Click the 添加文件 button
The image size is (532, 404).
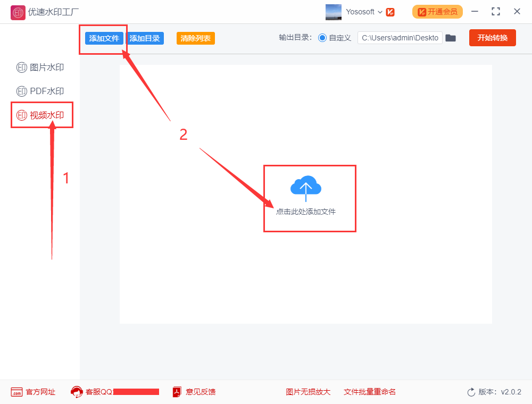tap(103, 38)
